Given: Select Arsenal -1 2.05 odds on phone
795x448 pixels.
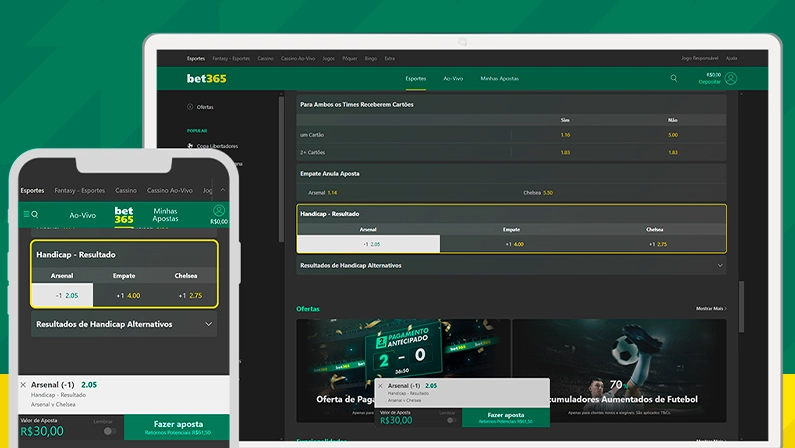Looking at the screenshot, I should 62,295.
